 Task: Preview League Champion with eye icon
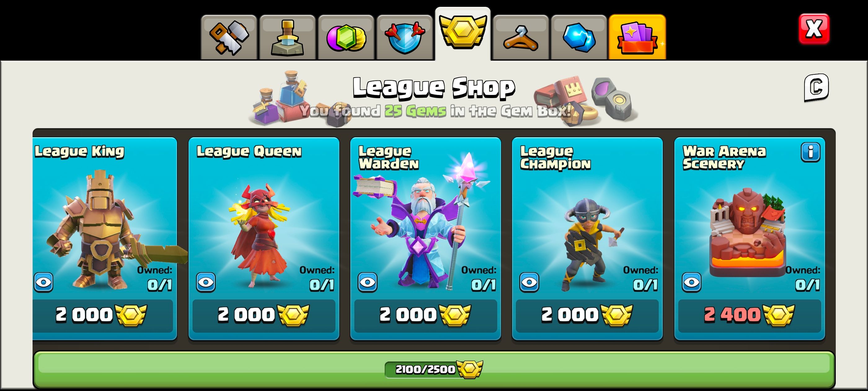point(529,282)
